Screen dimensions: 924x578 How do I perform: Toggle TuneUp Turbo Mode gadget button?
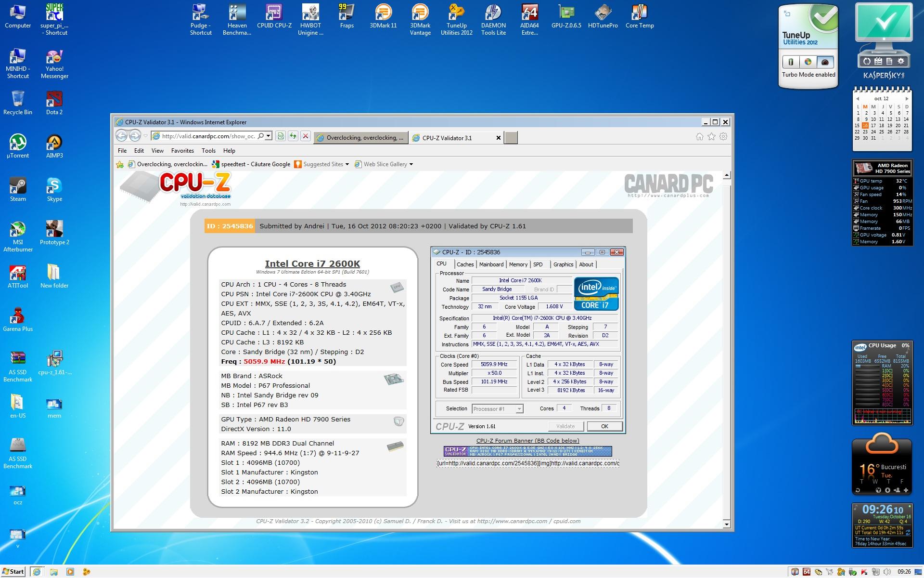coord(825,62)
